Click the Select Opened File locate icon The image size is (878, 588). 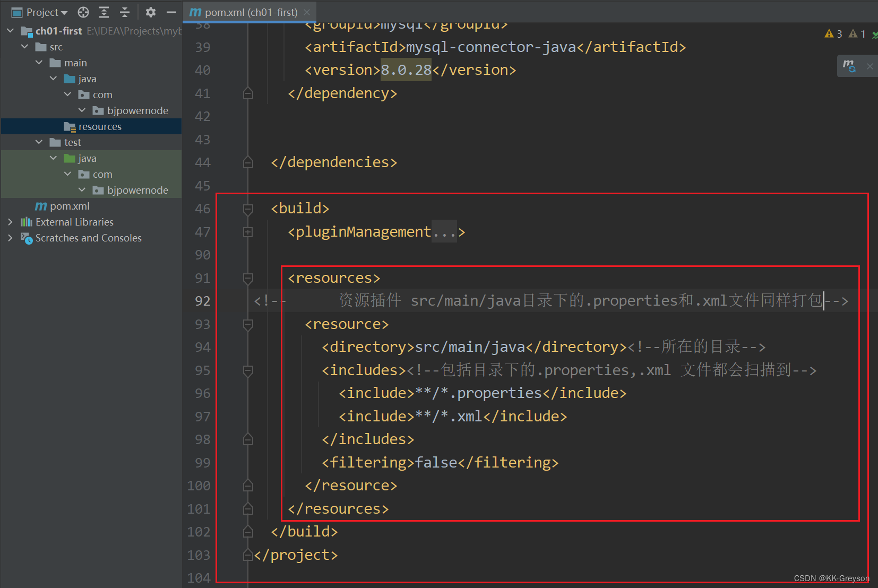click(x=83, y=12)
